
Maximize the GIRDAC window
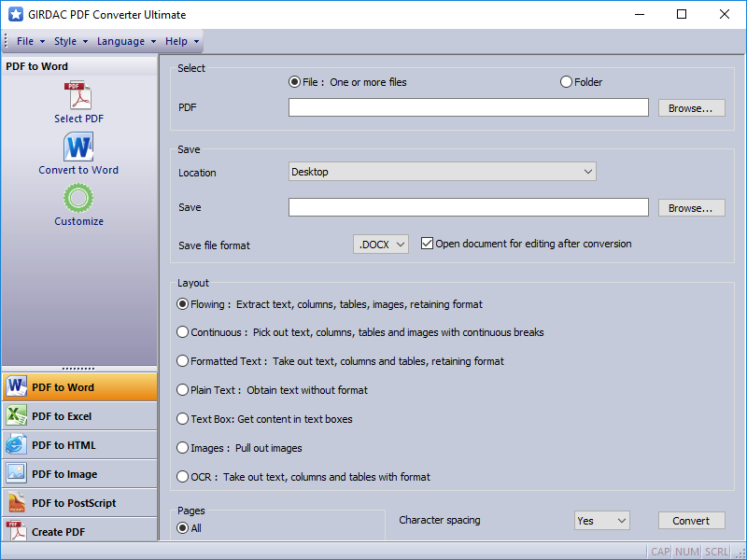click(682, 14)
